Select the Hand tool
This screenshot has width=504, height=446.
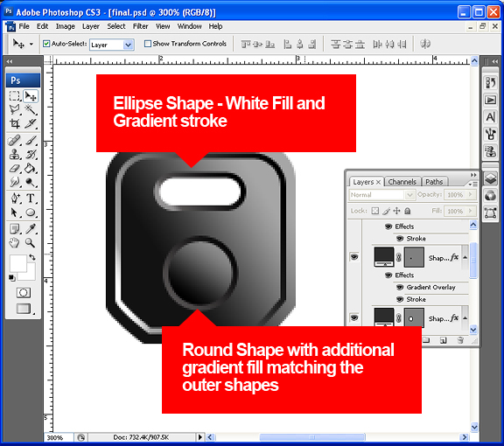(x=15, y=243)
